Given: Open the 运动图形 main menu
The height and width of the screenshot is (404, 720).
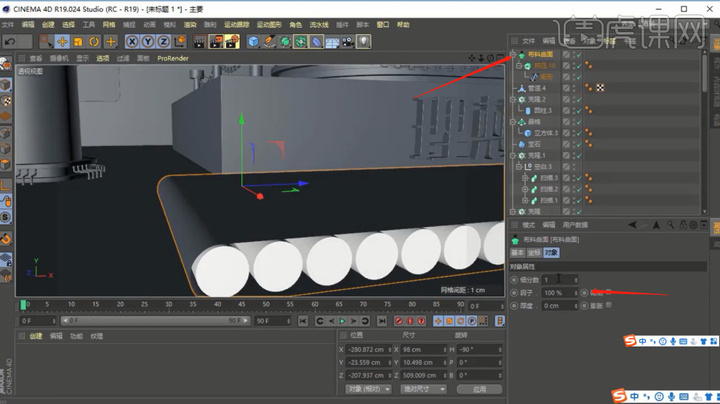Looking at the screenshot, I should pos(269,25).
